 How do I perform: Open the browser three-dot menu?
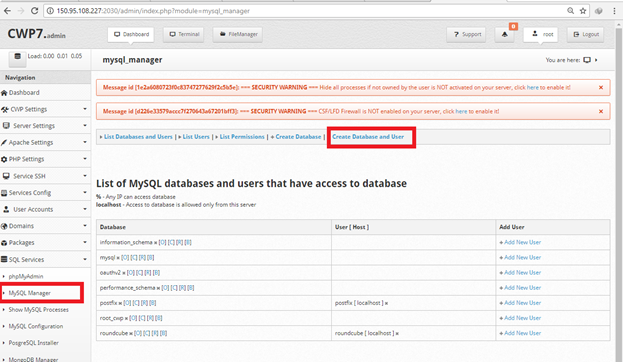[x=614, y=11]
